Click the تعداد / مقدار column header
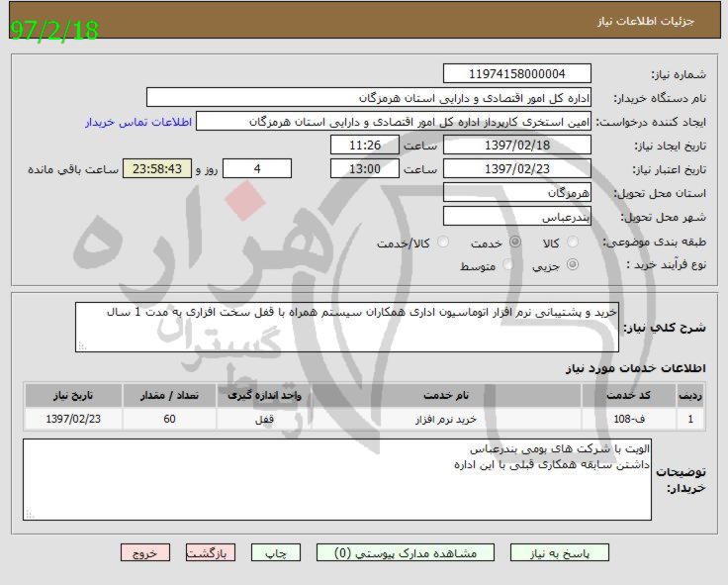 tap(169, 395)
